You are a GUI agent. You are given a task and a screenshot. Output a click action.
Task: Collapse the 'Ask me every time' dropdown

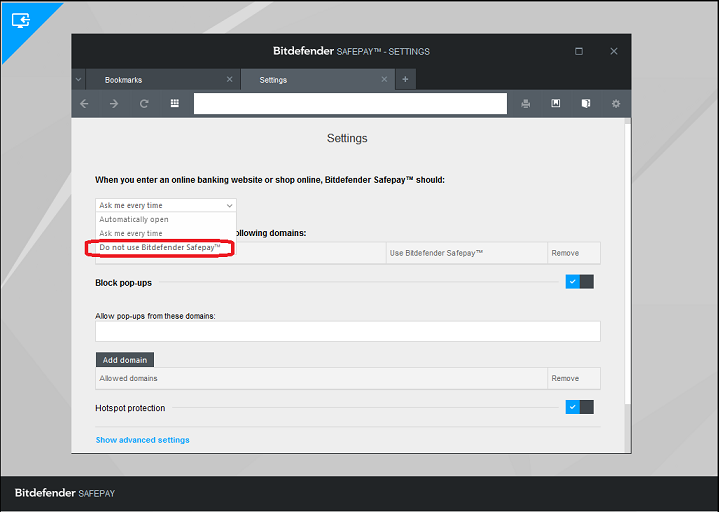coord(166,205)
